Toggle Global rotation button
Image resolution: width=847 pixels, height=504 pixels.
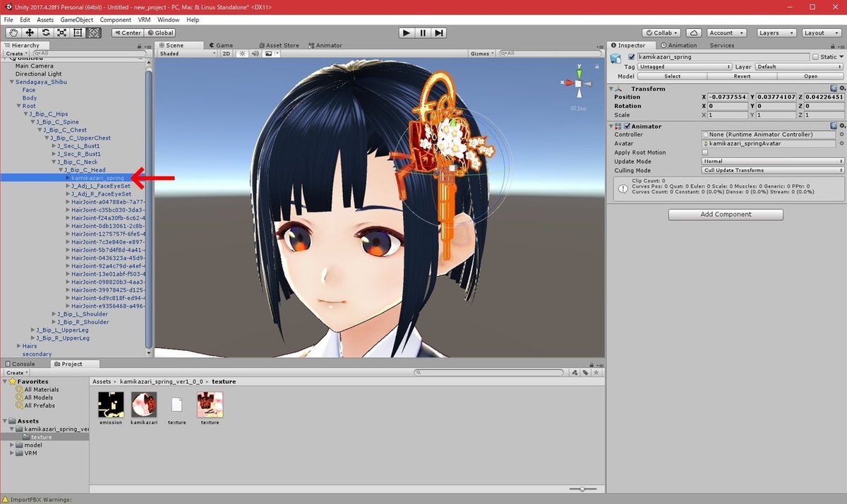pyautogui.click(x=160, y=32)
